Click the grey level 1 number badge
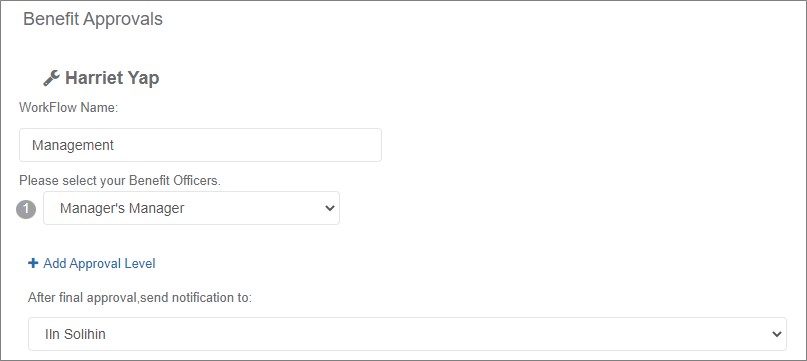The image size is (807, 361). [26, 210]
